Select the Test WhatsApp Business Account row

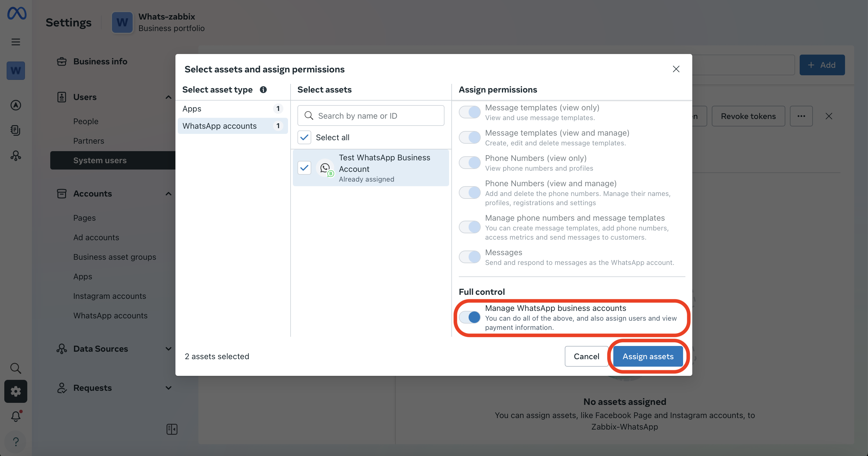pyautogui.click(x=371, y=168)
